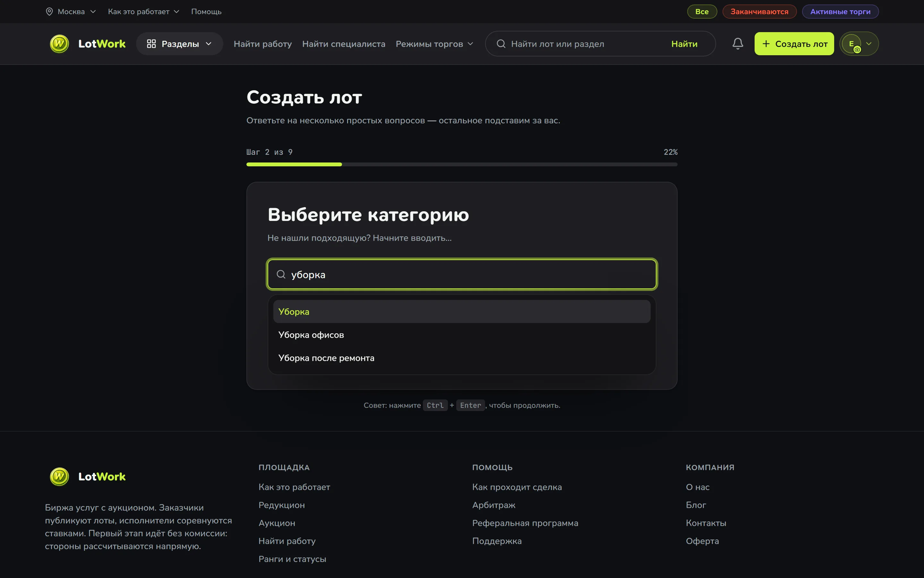Open footer link Аукцион
The width and height of the screenshot is (924, 578).
(277, 523)
